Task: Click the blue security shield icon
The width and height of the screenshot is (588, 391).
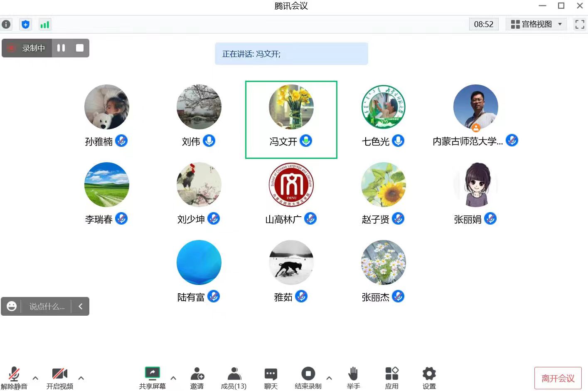Action: [25, 25]
